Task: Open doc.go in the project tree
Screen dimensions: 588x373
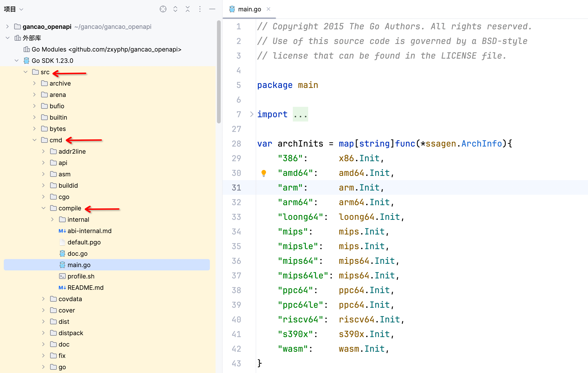Action: tap(78, 254)
